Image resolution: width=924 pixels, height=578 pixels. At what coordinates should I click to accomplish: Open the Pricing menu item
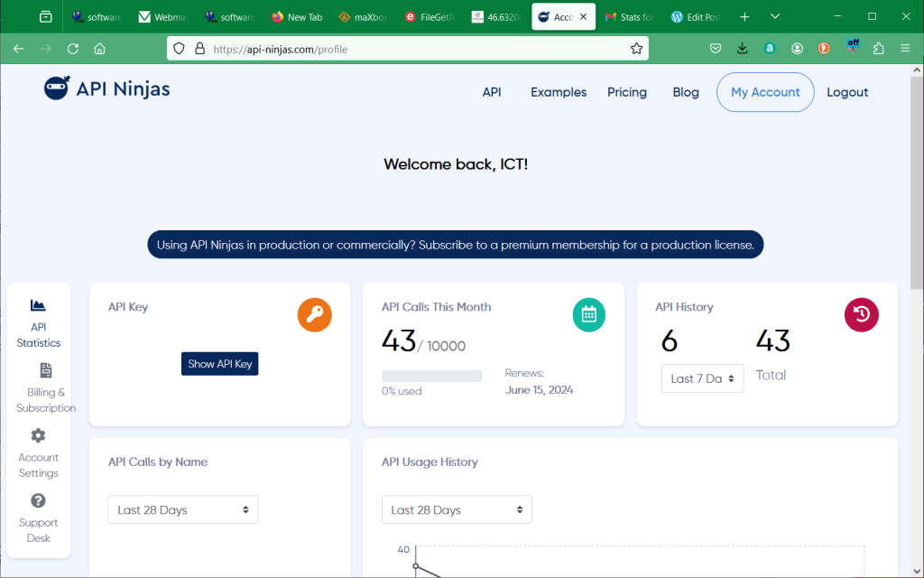click(x=626, y=92)
